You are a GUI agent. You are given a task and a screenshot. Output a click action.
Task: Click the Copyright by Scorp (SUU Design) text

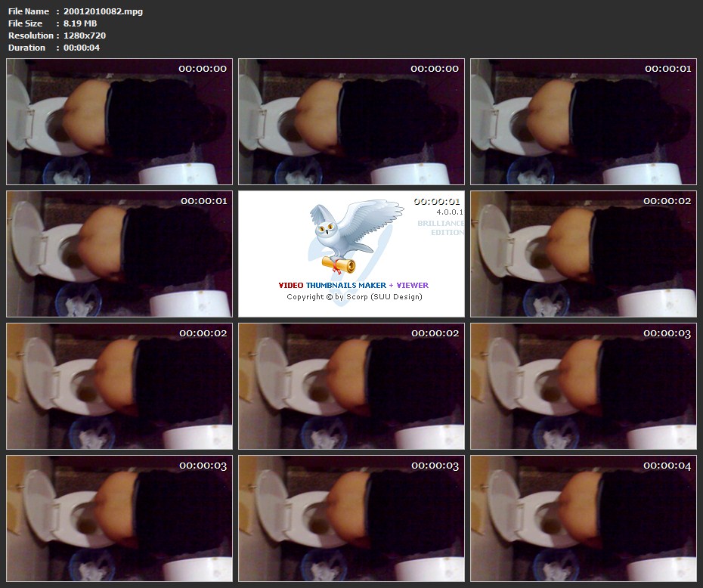pyautogui.click(x=354, y=297)
